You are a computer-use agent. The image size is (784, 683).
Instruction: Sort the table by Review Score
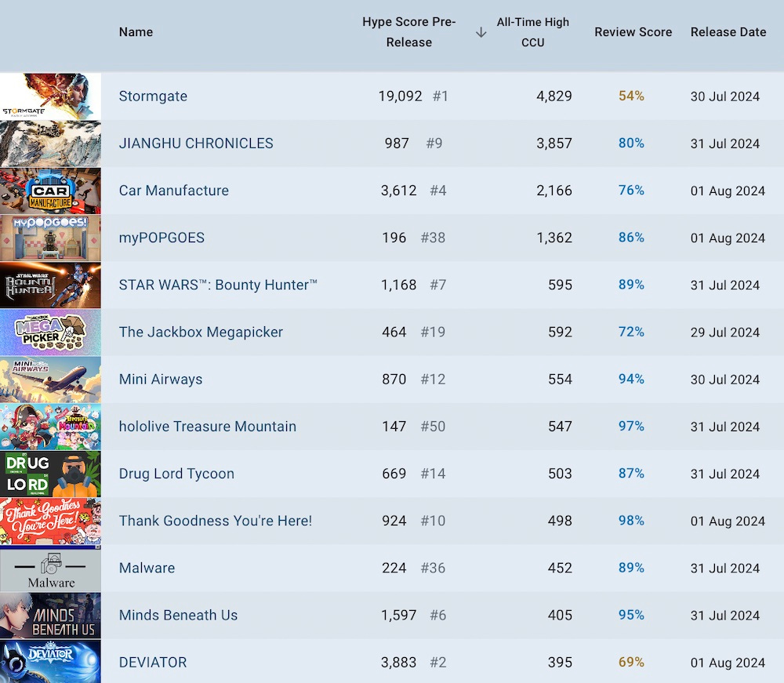[633, 32]
